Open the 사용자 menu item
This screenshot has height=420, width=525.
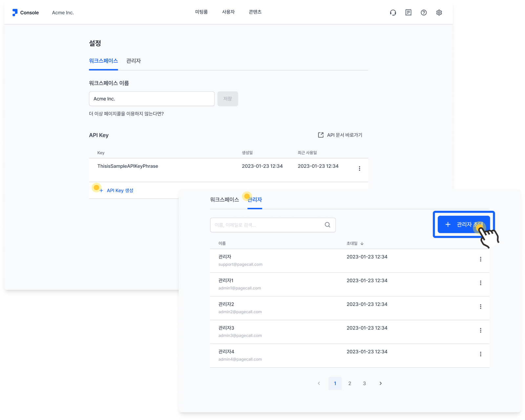pos(228,12)
